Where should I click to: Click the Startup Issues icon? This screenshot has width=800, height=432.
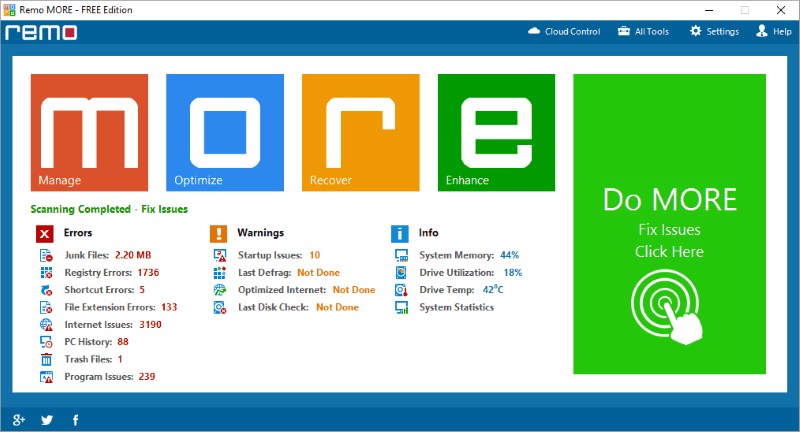tap(220, 255)
